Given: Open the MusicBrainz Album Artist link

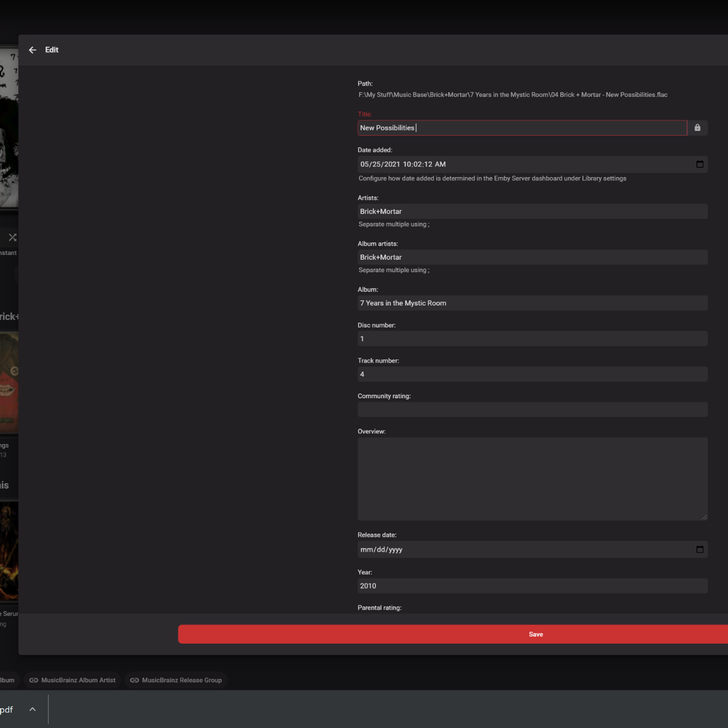Looking at the screenshot, I should pyautogui.click(x=72, y=680).
